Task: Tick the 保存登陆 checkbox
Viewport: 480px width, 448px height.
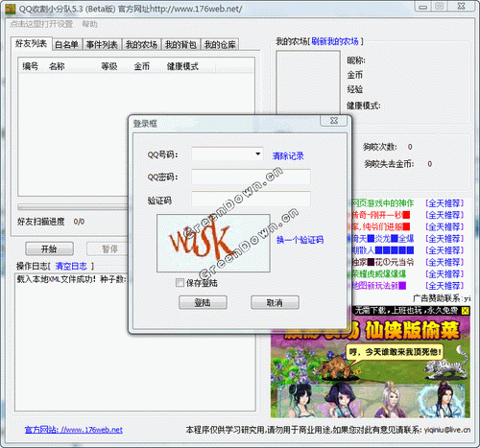Action: tap(180, 283)
